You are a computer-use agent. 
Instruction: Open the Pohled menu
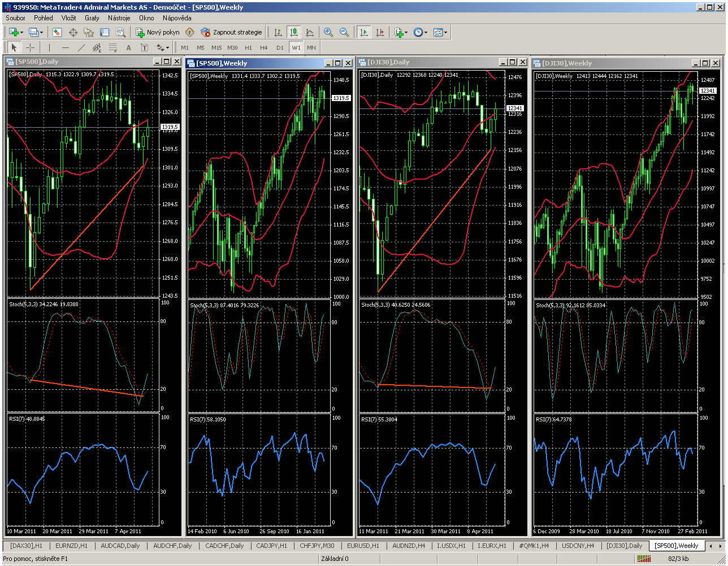(x=44, y=18)
